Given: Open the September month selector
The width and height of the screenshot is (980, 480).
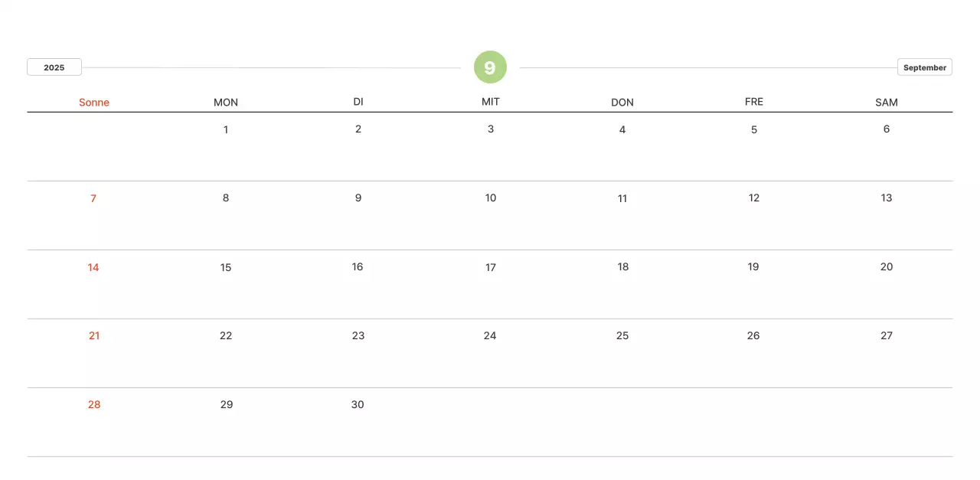Looking at the screenshot, I should click(924, 67).
